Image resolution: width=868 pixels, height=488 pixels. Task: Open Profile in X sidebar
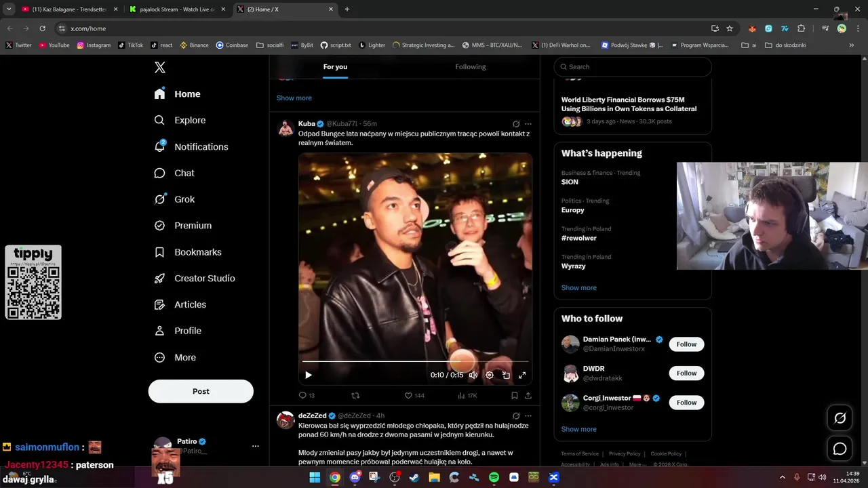(178, 331)
